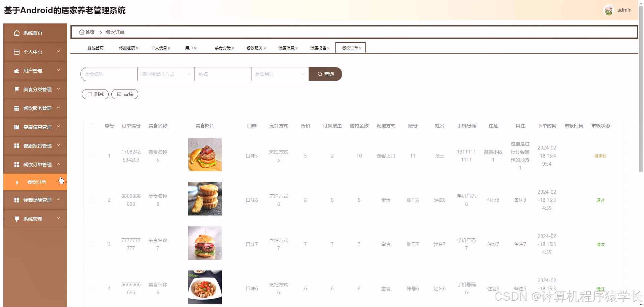644x307 pixels.
Task: Expand 个人中心 menu chevron
Action: click(x=58, y=51)
